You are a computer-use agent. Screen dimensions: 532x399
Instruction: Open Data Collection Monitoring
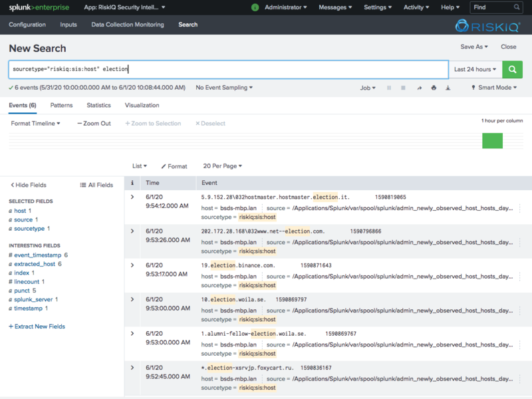(x=128, y=25)
